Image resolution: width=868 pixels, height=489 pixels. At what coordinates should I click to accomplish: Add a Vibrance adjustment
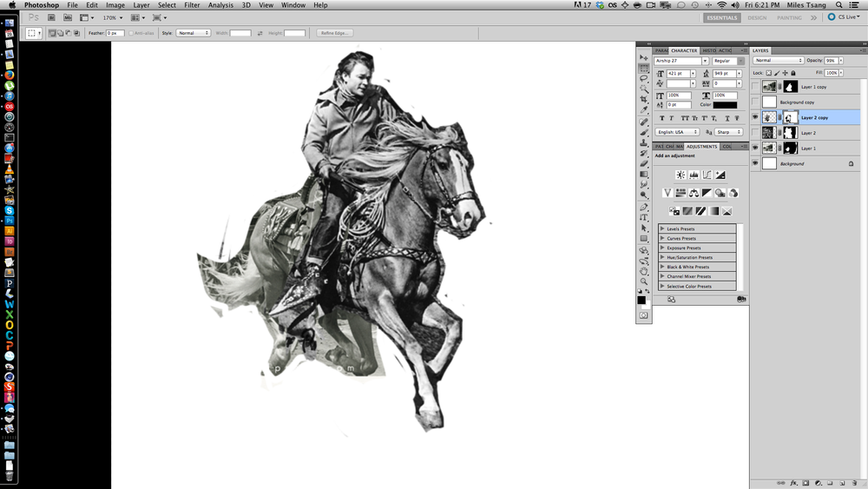click(x=667, y=193)
